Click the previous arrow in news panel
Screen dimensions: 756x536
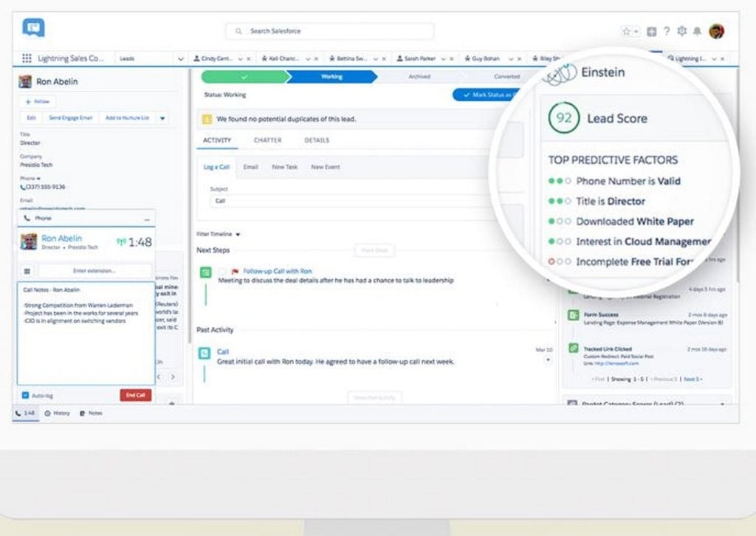coord(159,377)
